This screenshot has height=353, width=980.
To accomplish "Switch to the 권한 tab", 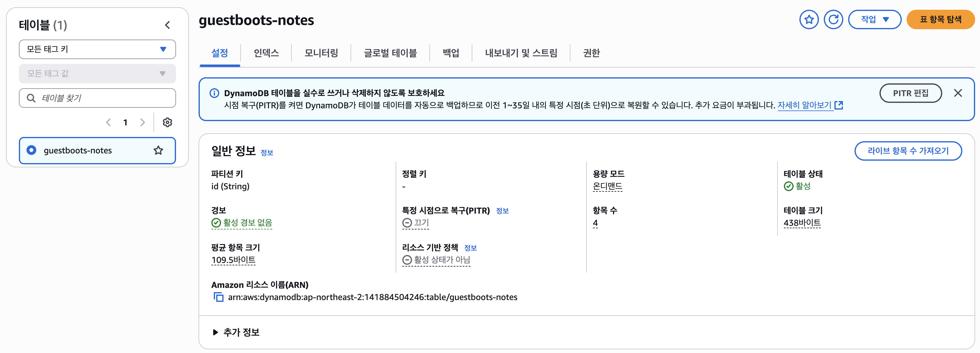I will [x=591, y=53].
